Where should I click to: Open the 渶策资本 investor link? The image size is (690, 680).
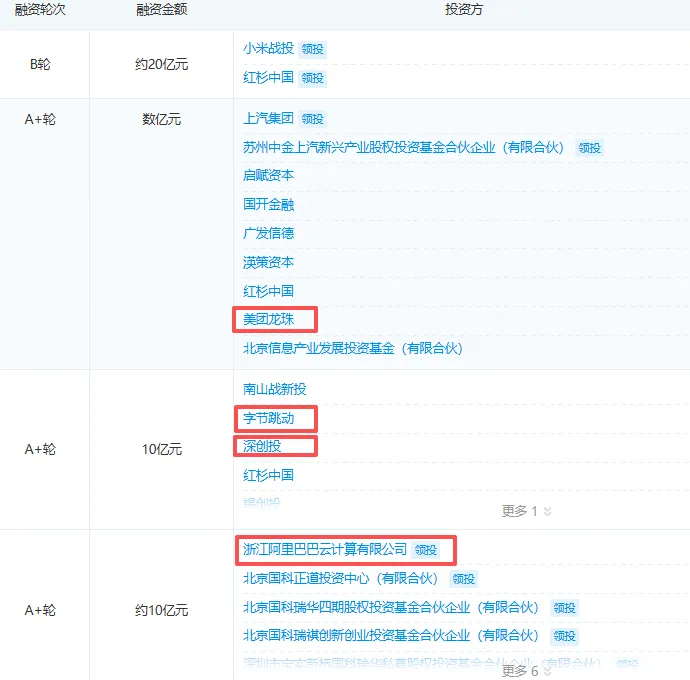(x=268, y=262)
